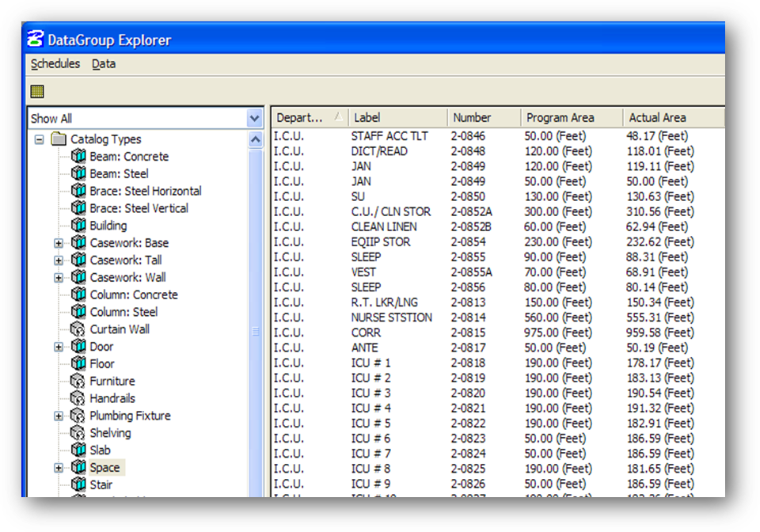The image size is (760, 532).
Task: Click the Building catalog icon
Action: 78,226
